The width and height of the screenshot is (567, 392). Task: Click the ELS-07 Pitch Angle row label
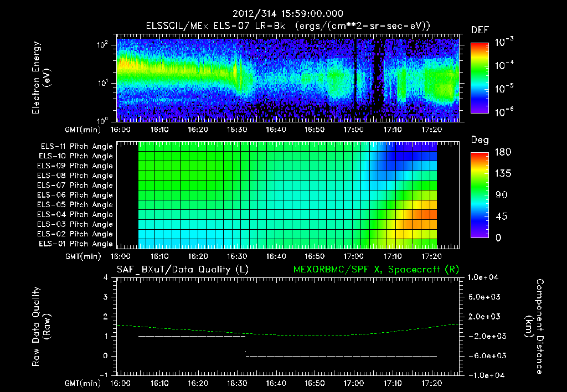click(75, 185)
